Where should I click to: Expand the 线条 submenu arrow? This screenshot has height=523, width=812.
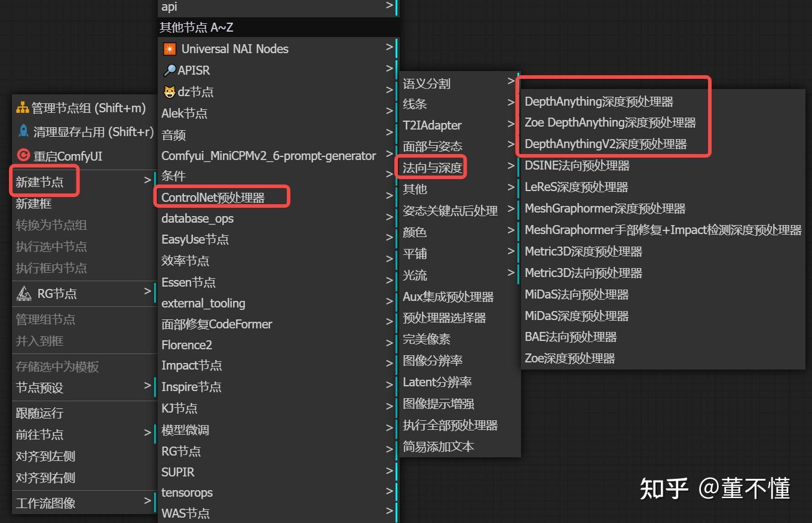point(511,104)
